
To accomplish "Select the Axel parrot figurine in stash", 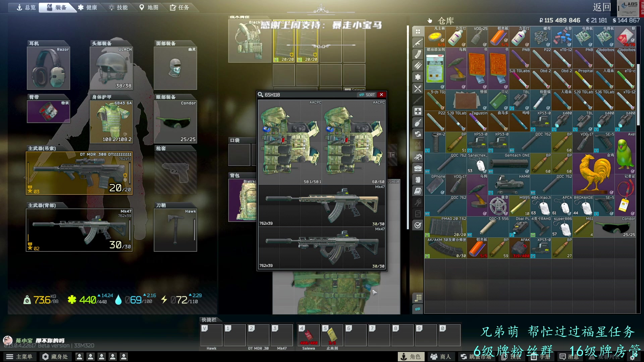I will coord(626,153).
